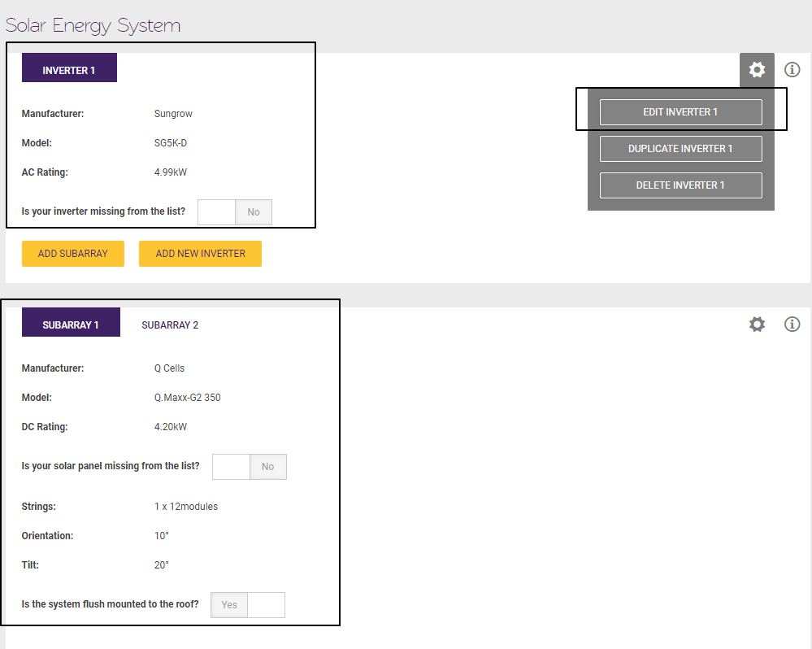The height and width of the screenshot is (649, 812).
Task: Select the DUPLICATE INVERTER 1 option
Action: (680, 148)
